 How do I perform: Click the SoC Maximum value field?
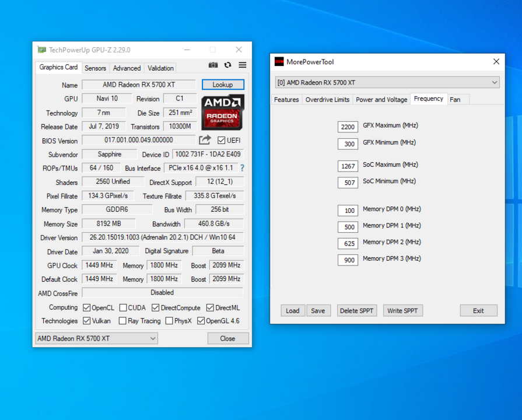pos(348,166)
